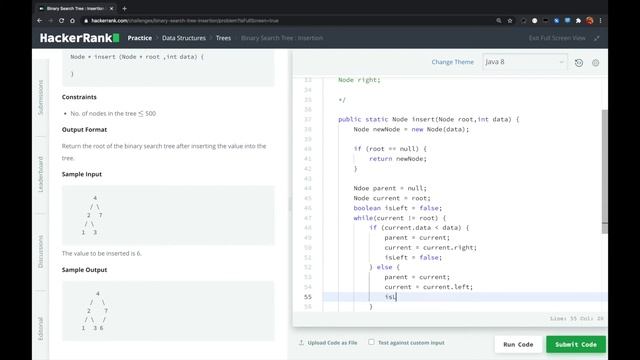Screen dimensions: 640x360
Task: Click 'boolean isLeft = false;' code line
Action: tap(398, 208)
